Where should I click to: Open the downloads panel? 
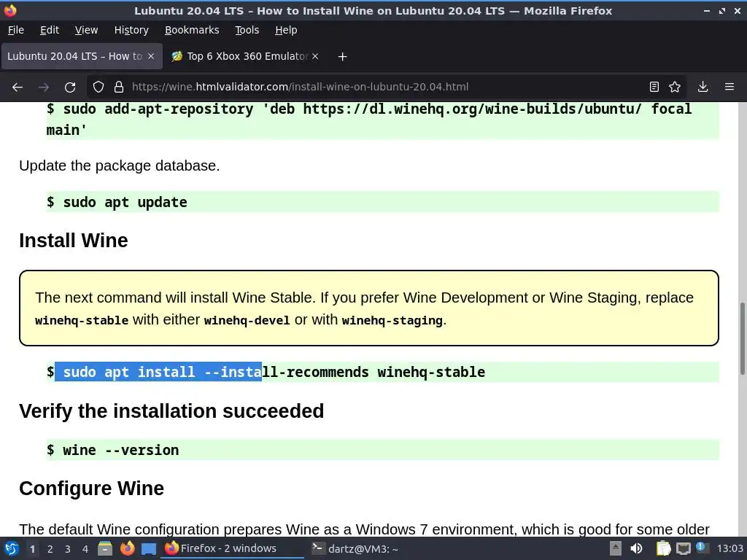point(703,87)
